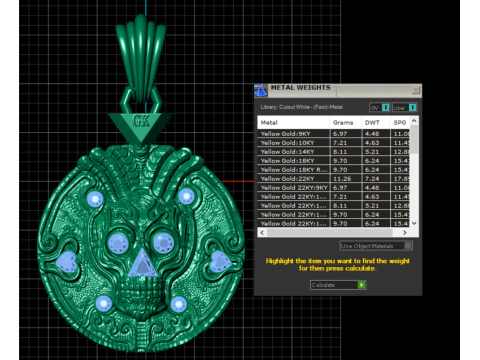
Task: Sort by the Grams column header
Action: (345, 122)
